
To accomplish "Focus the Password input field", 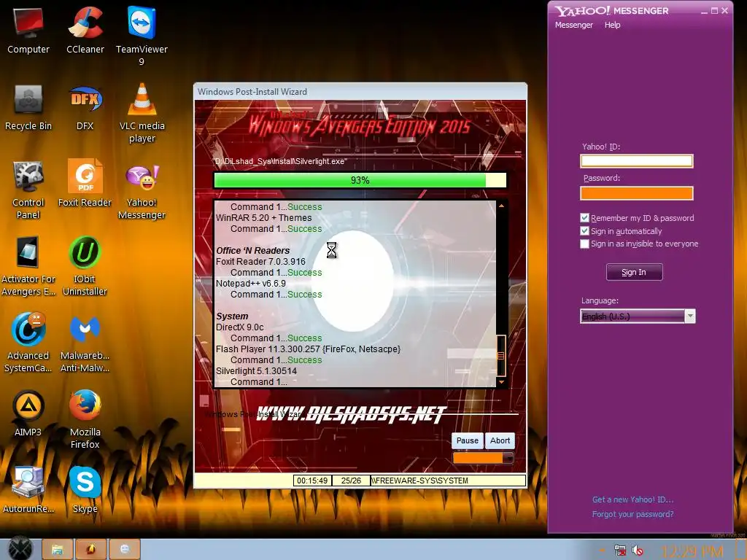I will [x=636, y=192].
